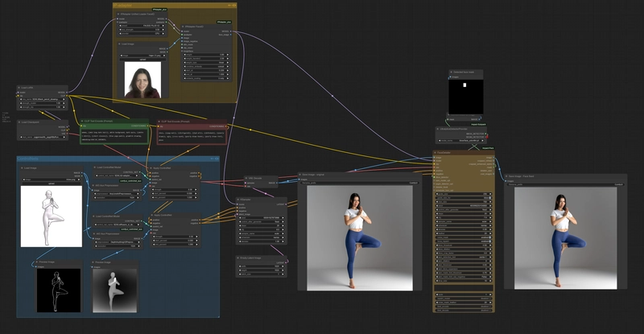Click the arrow icon on the ControlNets group header

point(213,159)
